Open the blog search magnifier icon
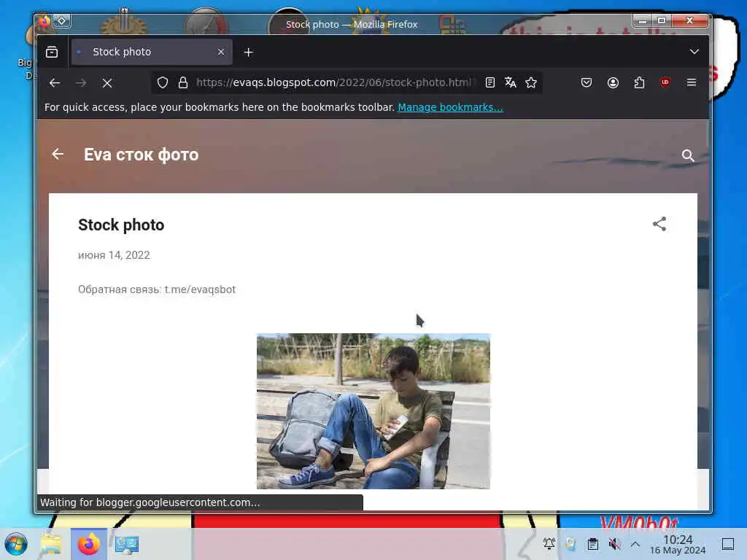 click(x=687, y=155)
